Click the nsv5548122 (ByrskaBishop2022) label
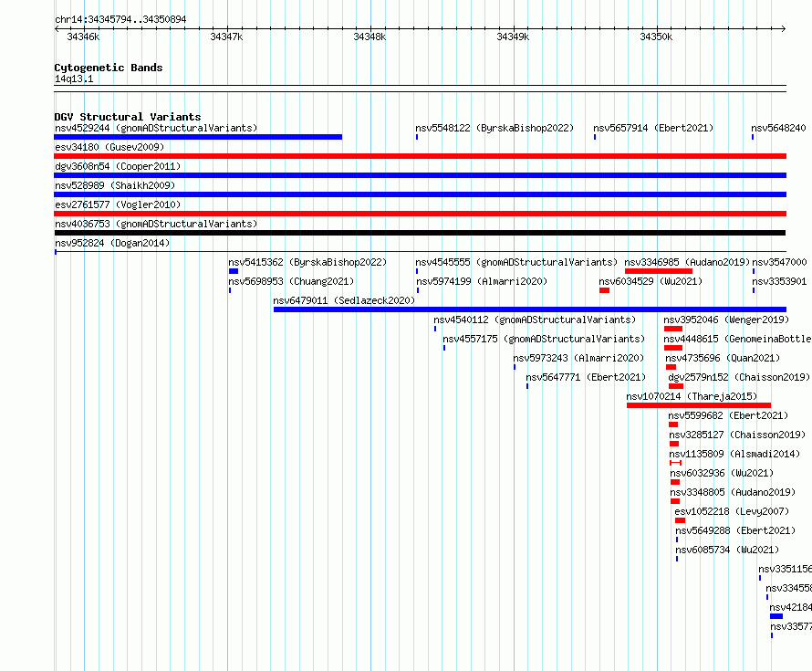The image size is (812, 671). click(x=494, y=128)
